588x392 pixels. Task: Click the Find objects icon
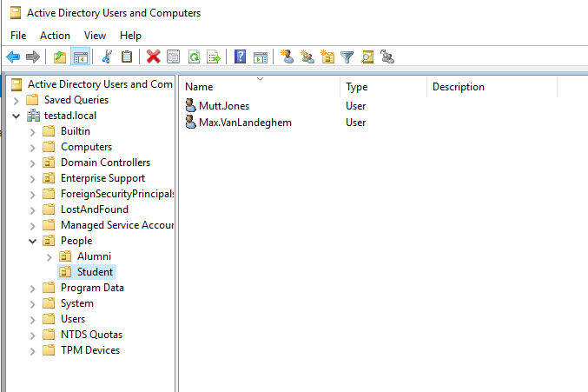click(x=367, y=57)
